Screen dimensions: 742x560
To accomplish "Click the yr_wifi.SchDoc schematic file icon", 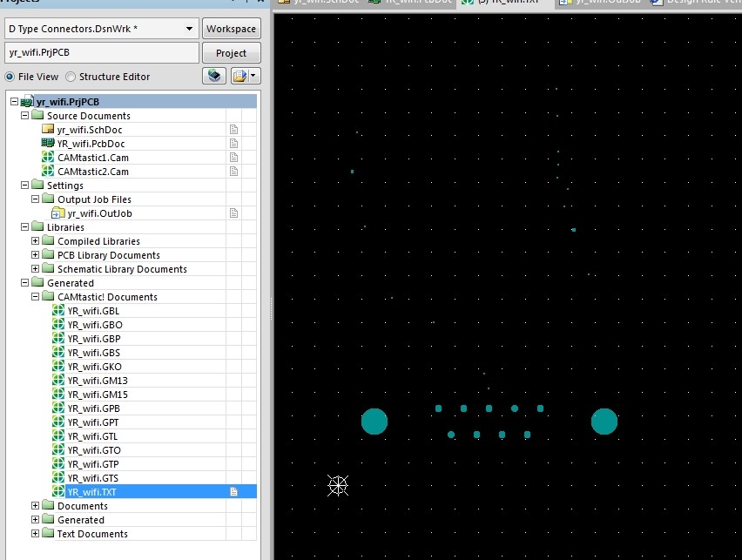I will 48,129.
